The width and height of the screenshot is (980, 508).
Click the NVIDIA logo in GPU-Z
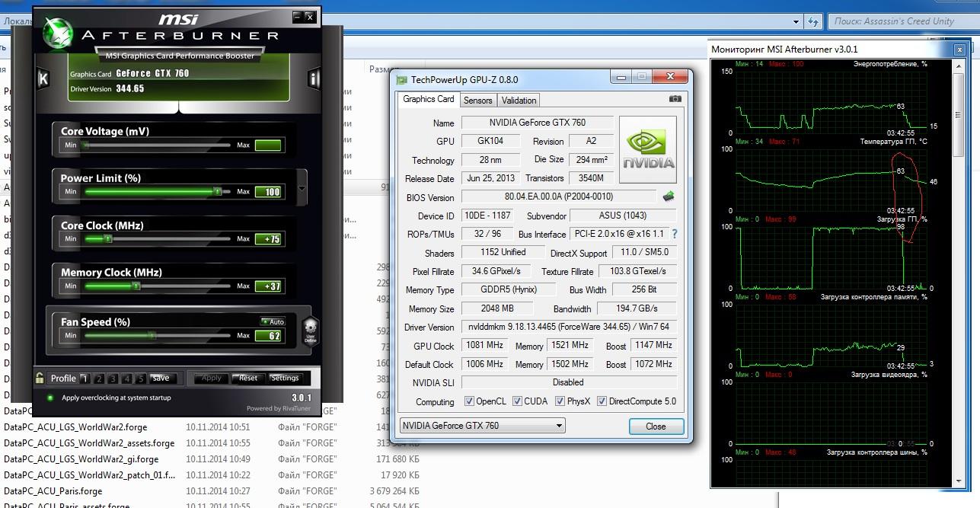[x=648, y=149]
